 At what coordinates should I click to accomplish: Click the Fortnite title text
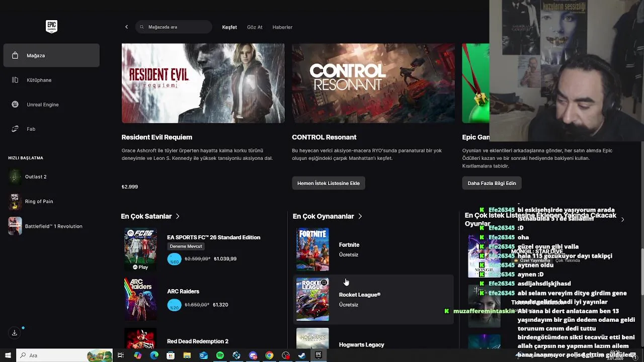tap(349, 245)
